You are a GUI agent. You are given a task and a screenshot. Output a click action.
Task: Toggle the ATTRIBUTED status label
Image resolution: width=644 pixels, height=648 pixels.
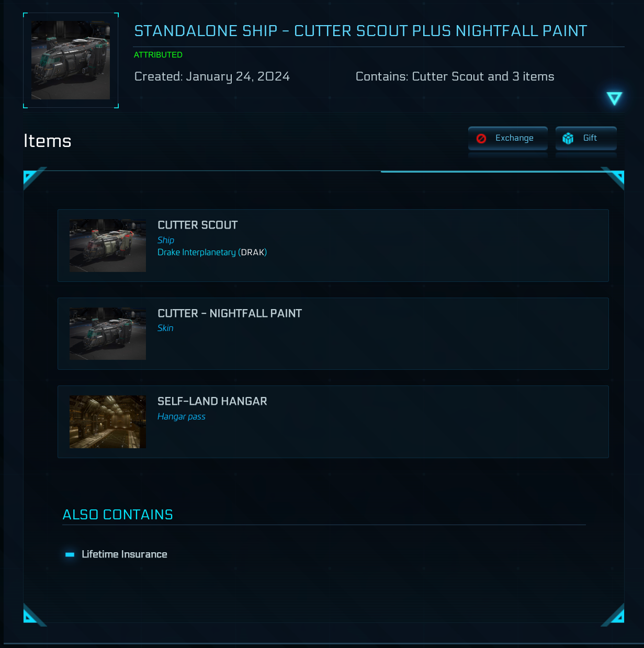158,54
